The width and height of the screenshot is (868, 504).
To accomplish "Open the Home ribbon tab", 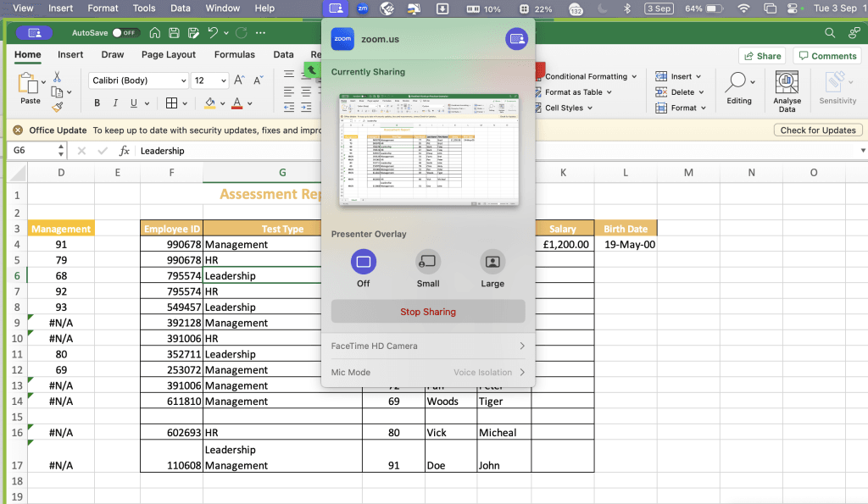I will (x=28, y=54).
